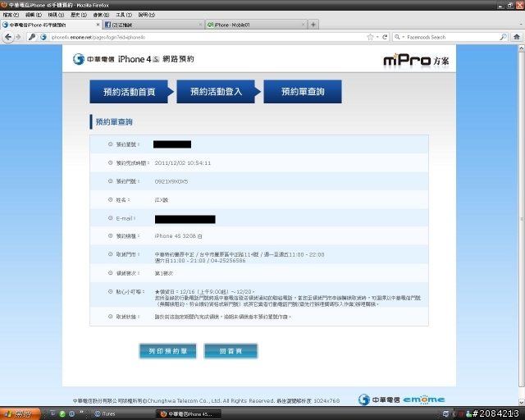Select the Chunghwa iPhone 4S reservation tab

(51, 25)
